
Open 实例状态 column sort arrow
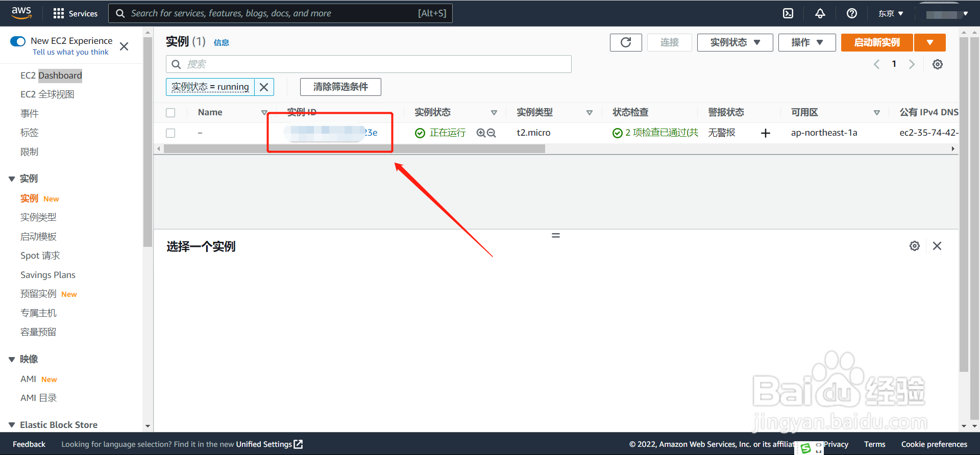pyautogui.click(x=494, y=113)
